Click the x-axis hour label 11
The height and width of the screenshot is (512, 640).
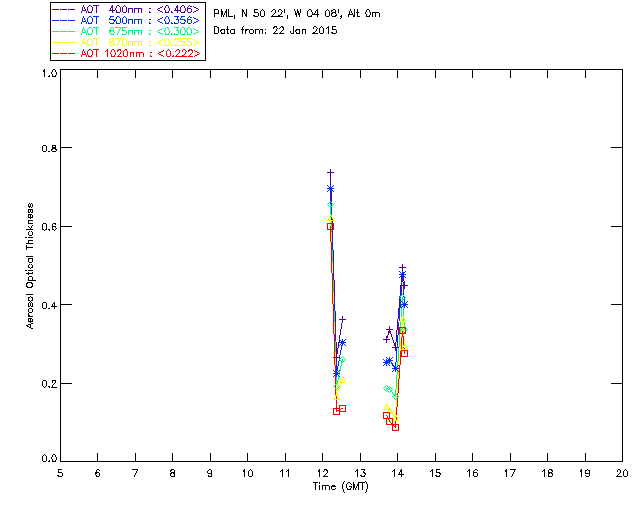(285, 473)
